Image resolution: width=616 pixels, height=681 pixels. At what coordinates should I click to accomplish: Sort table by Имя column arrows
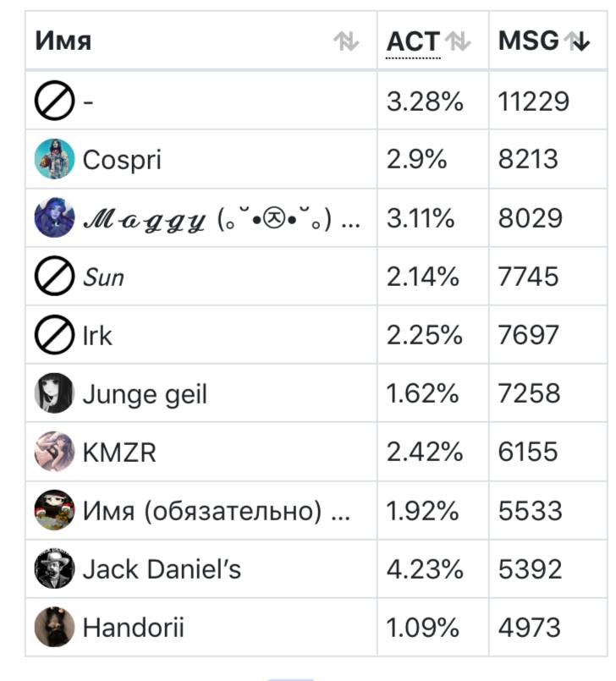[x=346, y=41]
